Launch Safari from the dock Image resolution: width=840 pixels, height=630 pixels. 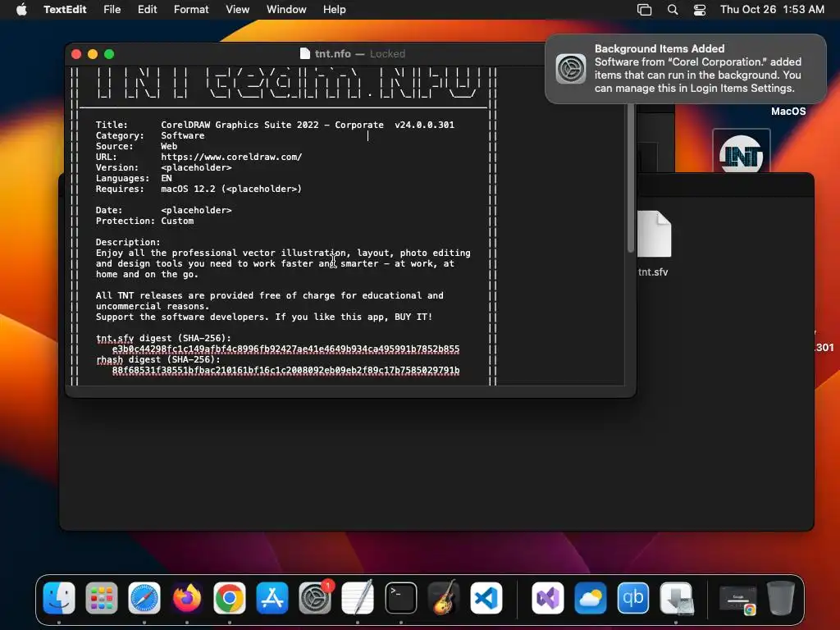[144, 598]
